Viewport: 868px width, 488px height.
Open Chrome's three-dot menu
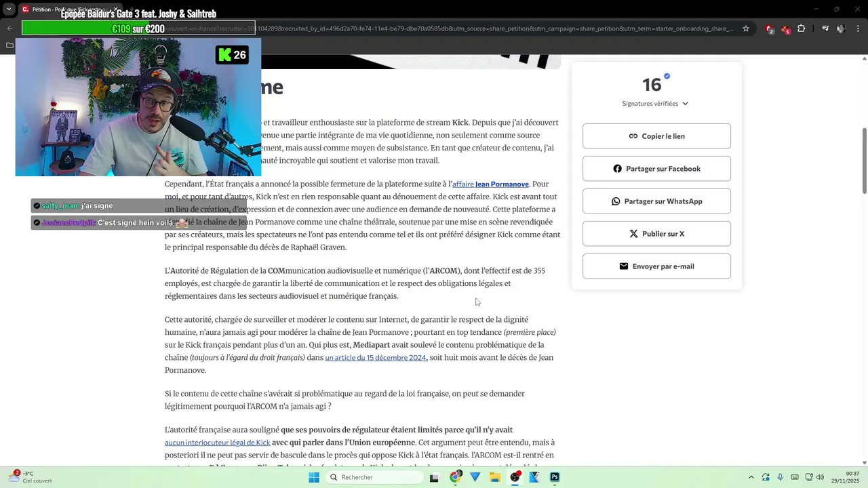[x=858, y=28]
